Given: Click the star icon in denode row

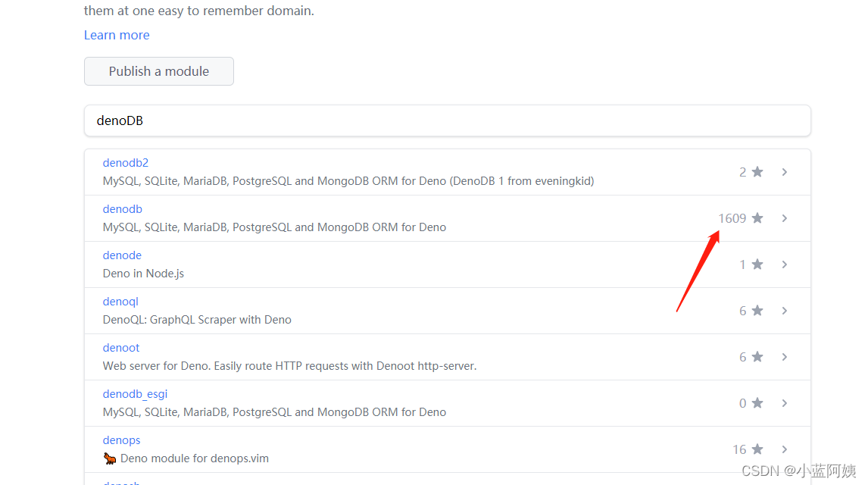Looking at the screenshot, I should pos(757,264).
